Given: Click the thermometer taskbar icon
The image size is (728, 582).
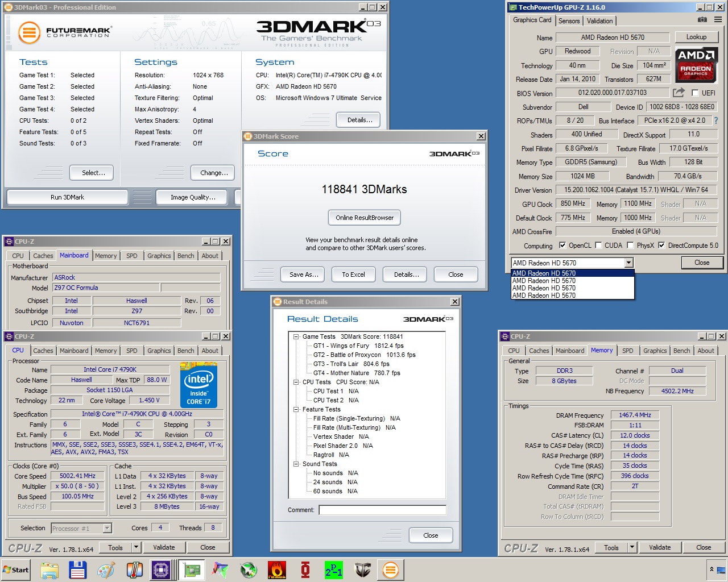Looking at the screenshot, I should pyautogui.click(x=134, y=569).
